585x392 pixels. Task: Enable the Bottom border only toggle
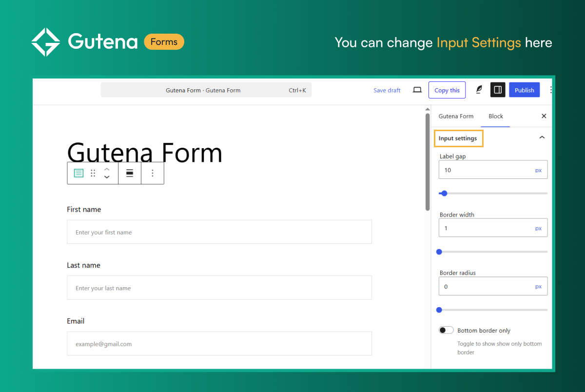click(x=446, y=330)
